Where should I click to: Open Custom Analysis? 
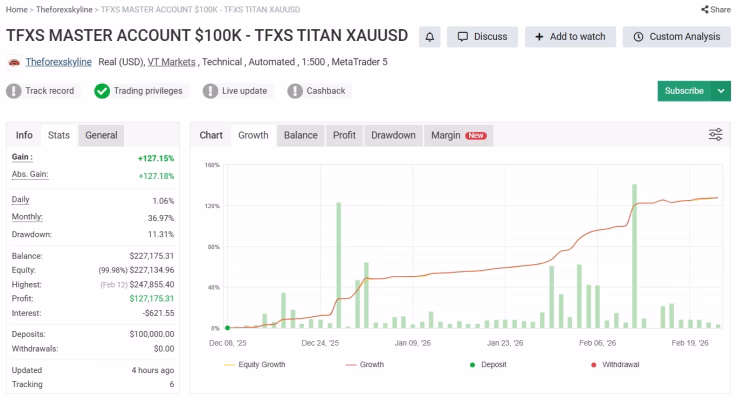676,37
